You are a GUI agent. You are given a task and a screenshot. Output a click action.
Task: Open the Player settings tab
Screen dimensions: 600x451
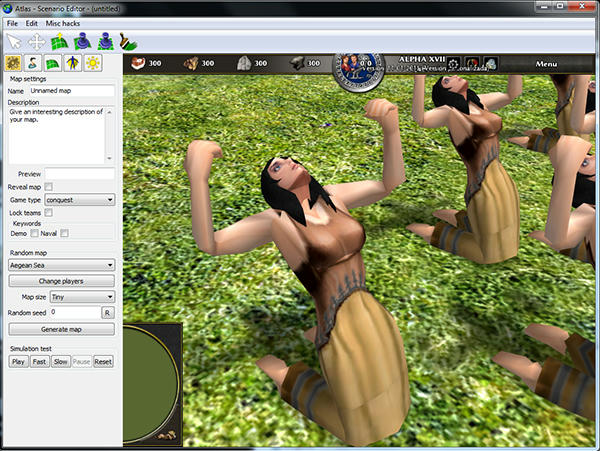[x=33, y=63]
